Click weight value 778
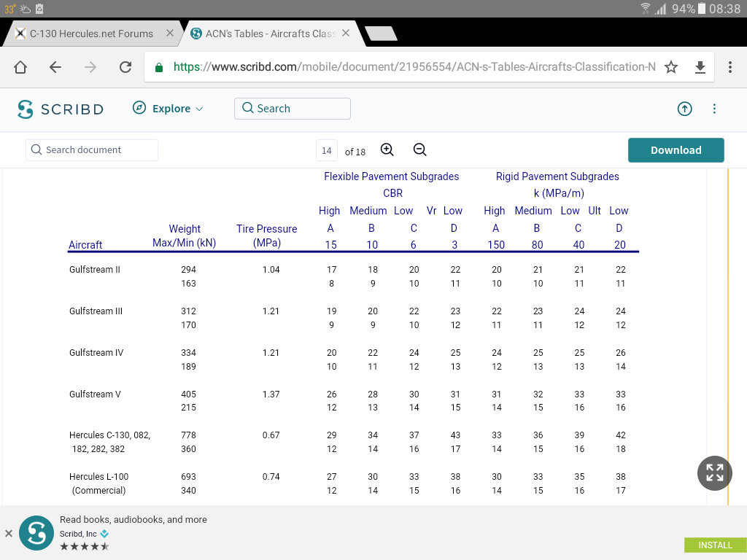Image resolution: width=747 pixels, height=560 pixels. tap(189, 435)
